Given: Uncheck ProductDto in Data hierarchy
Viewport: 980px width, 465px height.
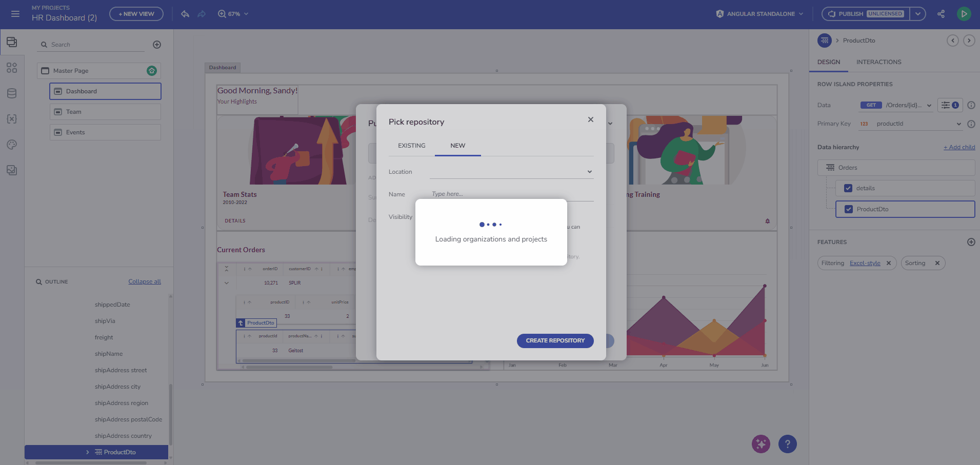Looking at the screenshot, I should coord(849,209).
